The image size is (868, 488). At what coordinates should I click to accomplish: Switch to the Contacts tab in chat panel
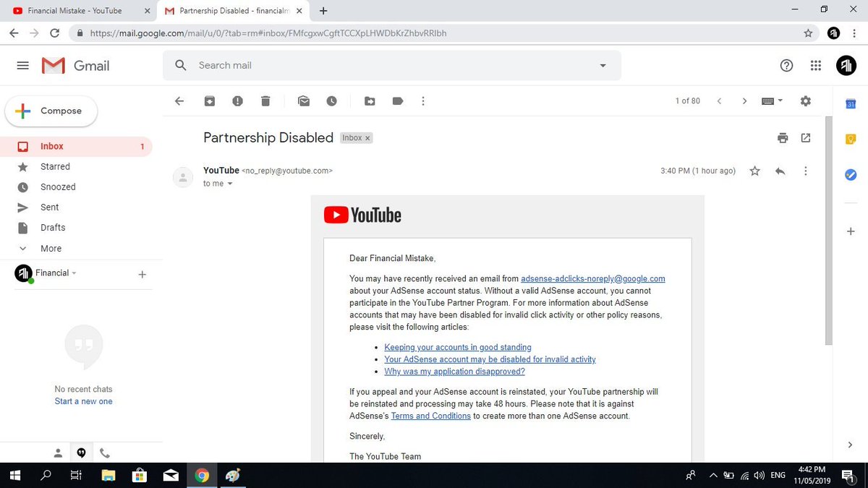click(59, 453)
